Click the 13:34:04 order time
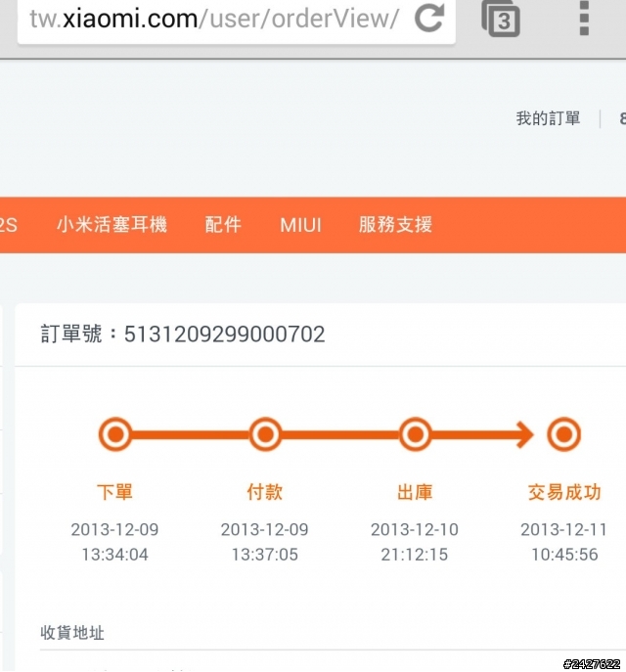The width and height of the screenshot is (626, 672). tap(114, 555)
